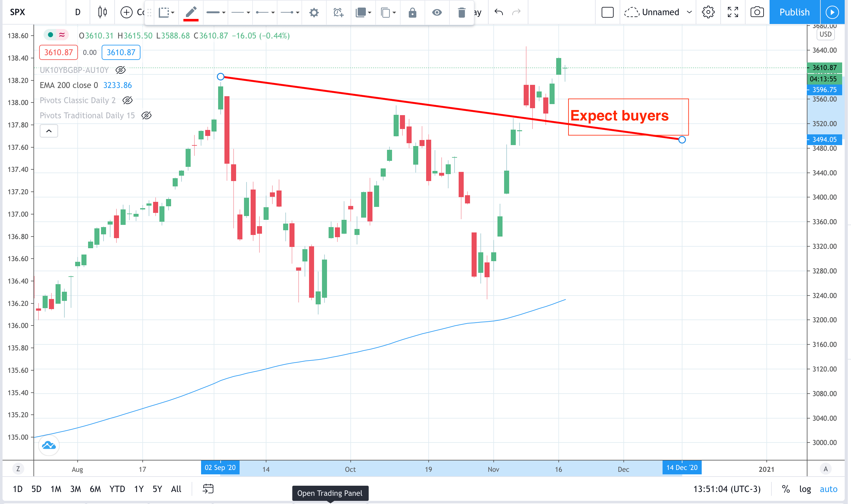This screenshot has height=504, width=851.
Task: Show the Pivots Classic Daily indicator
Action: click(x=128, y=100)
